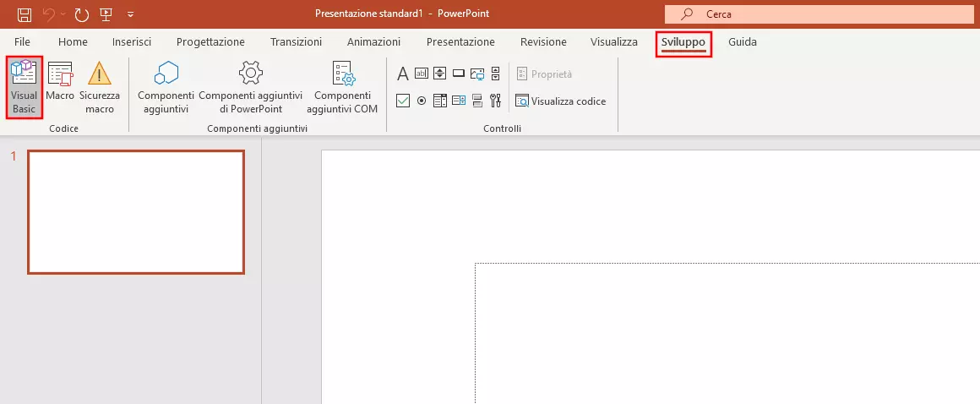
Task: Insert an option button control
Action: coord(422,101)
